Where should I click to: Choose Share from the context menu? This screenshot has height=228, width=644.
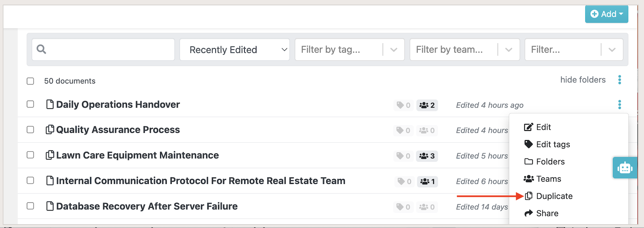[541, 213]
